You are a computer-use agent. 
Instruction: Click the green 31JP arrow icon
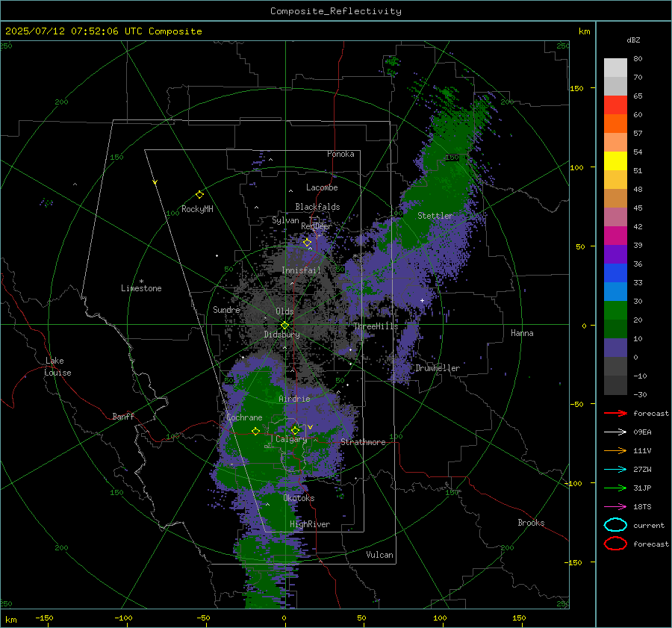615,488
